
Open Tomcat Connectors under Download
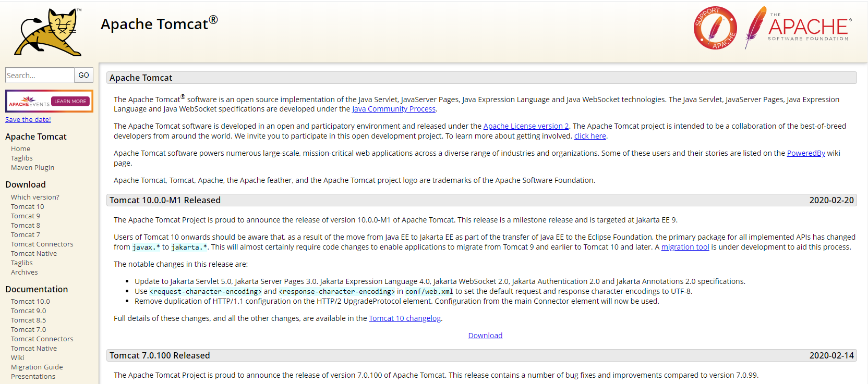coord(42,244)
